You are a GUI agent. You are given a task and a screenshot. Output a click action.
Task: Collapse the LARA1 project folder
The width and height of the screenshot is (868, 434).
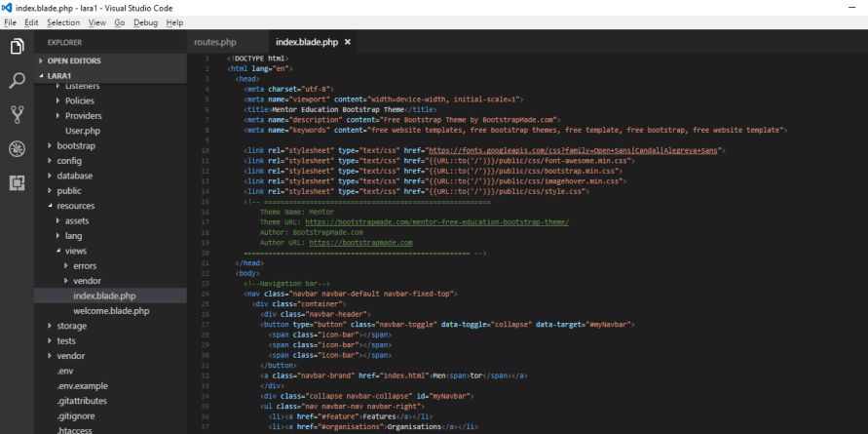click(x=60, y=75)
